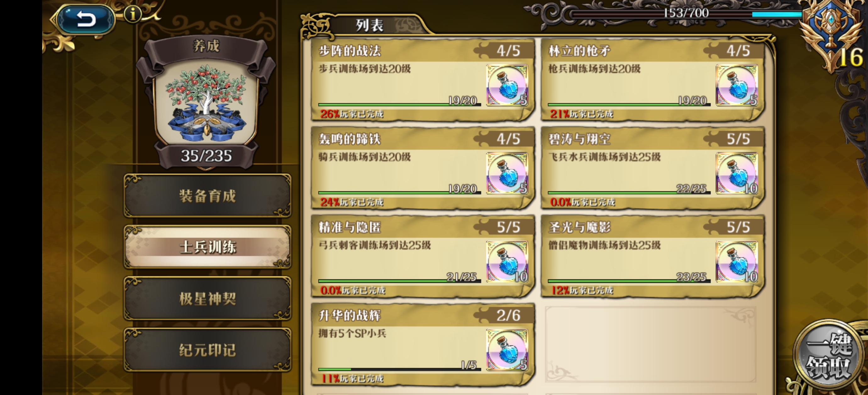Tap potion reward icon in 步阵的战法

click(507, 85)
